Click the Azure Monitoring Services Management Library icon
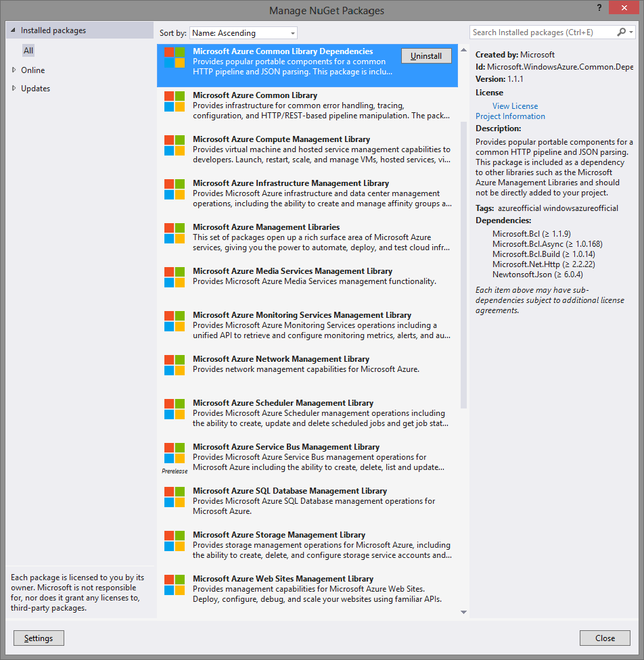Screen dimensions: 644x660 (175, 321)
